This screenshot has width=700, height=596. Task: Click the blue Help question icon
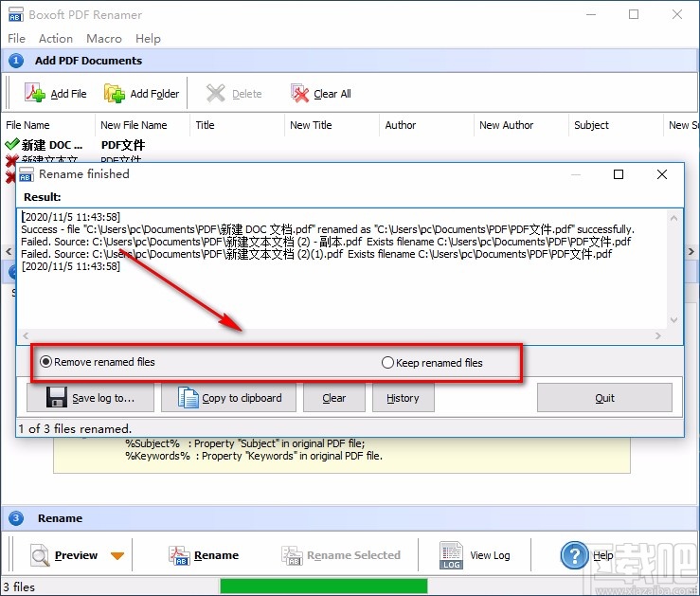click(575, 555)
